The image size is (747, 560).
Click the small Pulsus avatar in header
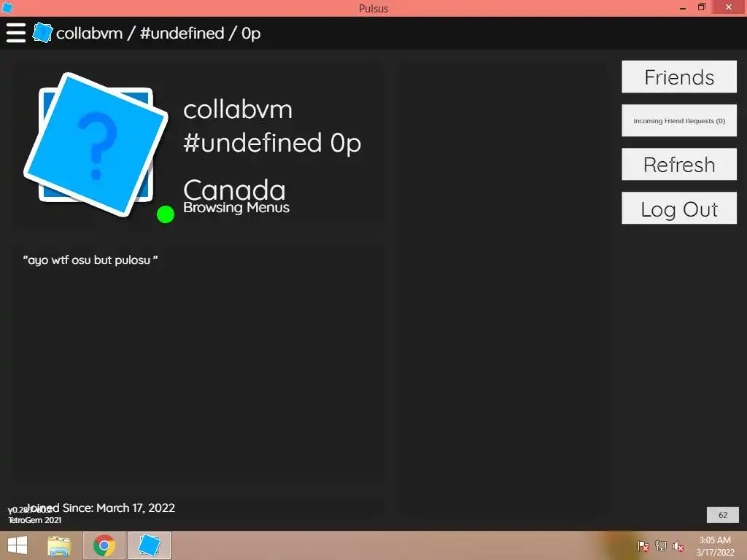(x=42, y=32)
